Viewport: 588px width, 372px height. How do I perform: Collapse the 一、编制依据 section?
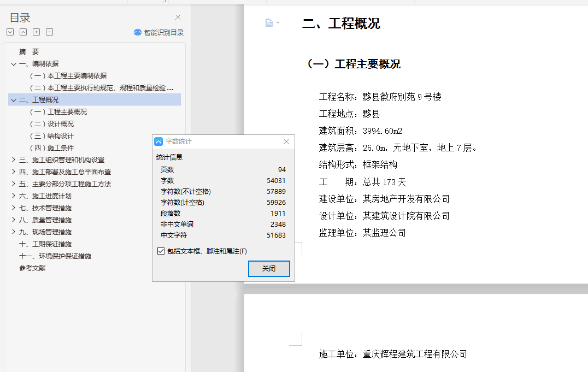(x=14, y=64)
